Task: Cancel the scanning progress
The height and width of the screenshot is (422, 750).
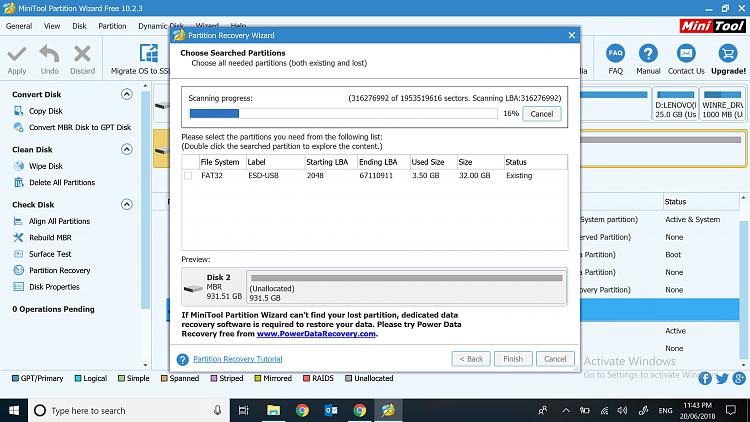Action: click(541, 114)
